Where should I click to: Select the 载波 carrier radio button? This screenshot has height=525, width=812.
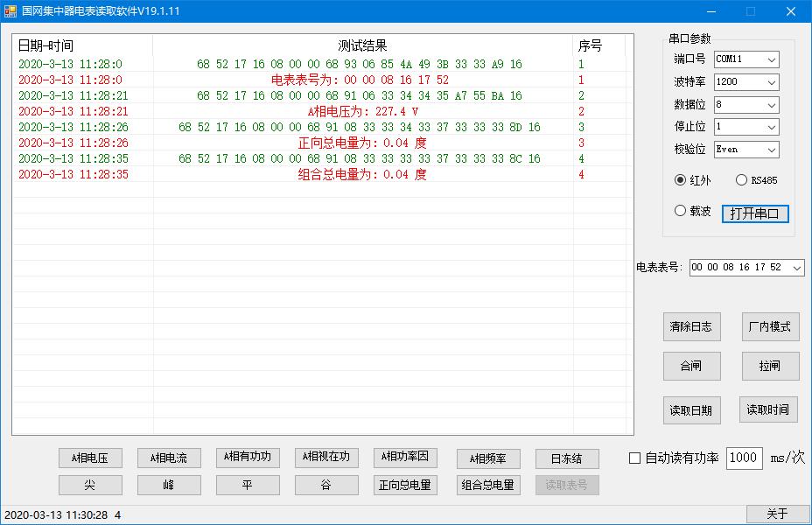[x=679, y=210]
